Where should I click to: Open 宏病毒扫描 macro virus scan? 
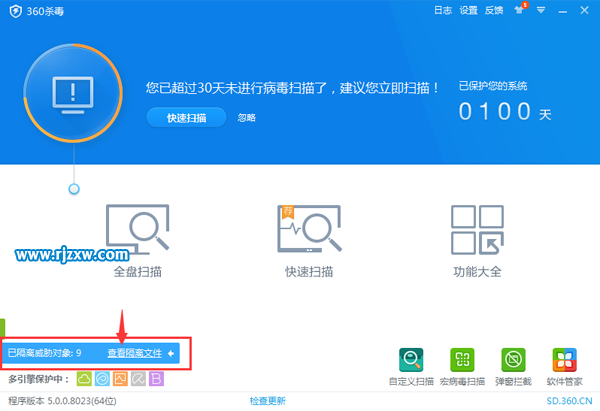click(462, 367)
